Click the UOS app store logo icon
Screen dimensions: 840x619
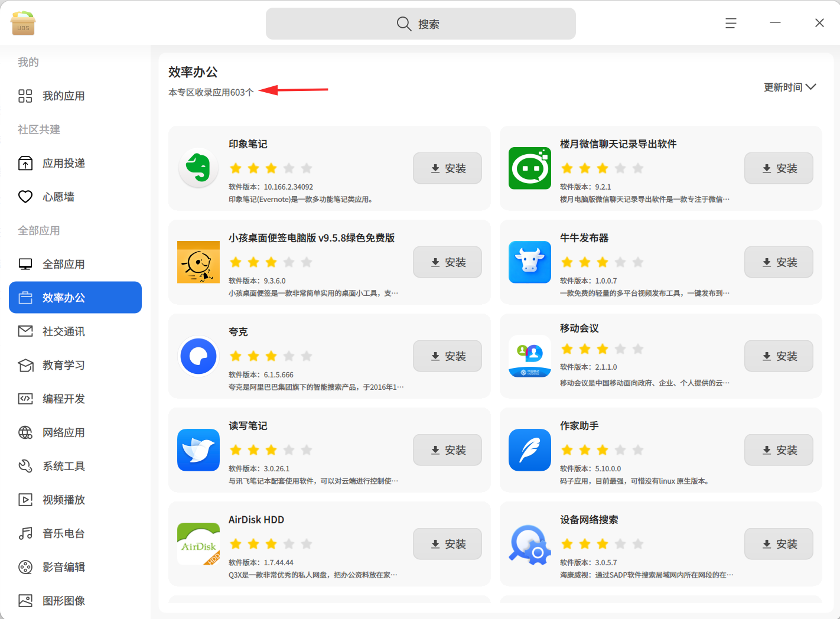tap(23, 23)
